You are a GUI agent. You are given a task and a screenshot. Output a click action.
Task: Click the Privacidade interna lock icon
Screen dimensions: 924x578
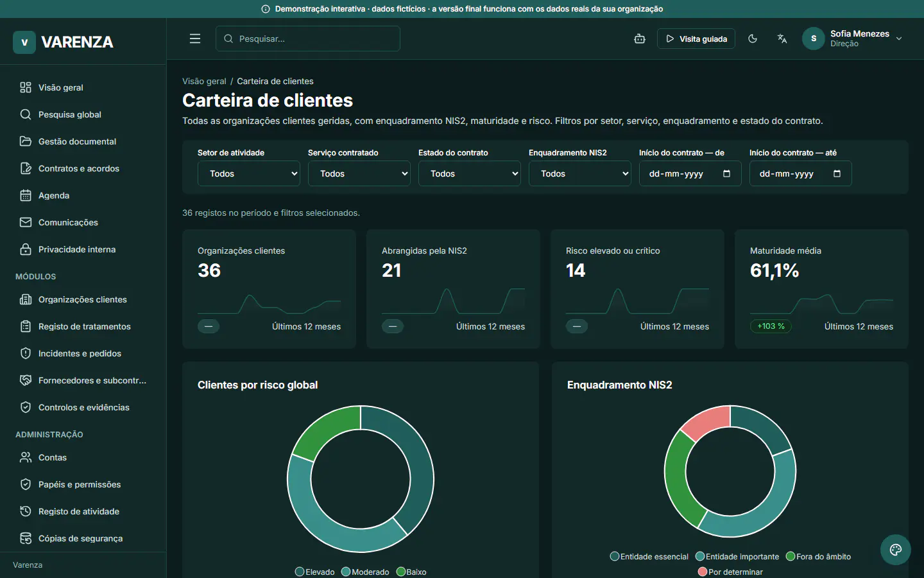(x=26, y=249)
